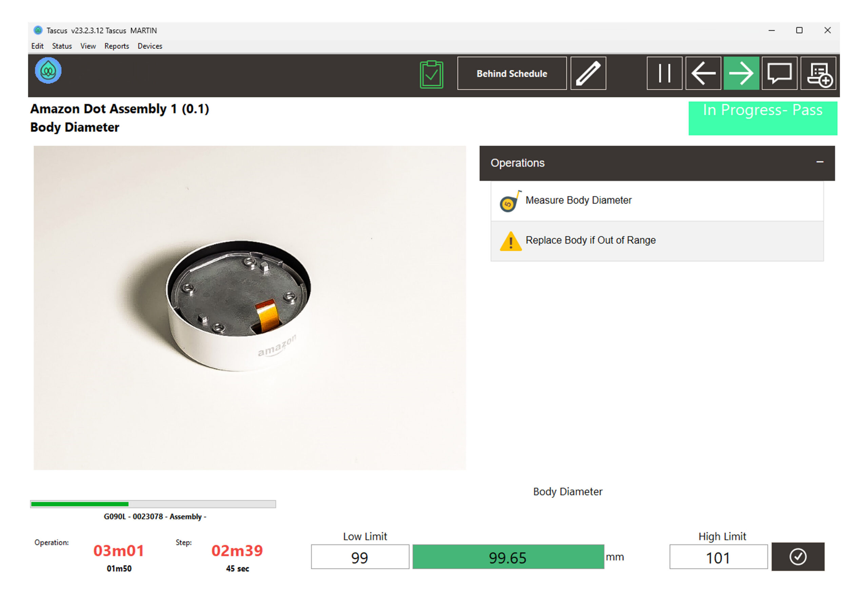Advance with green right arrow button
Image resolution: width=868 pixels, height=598 pixels.
741,74
